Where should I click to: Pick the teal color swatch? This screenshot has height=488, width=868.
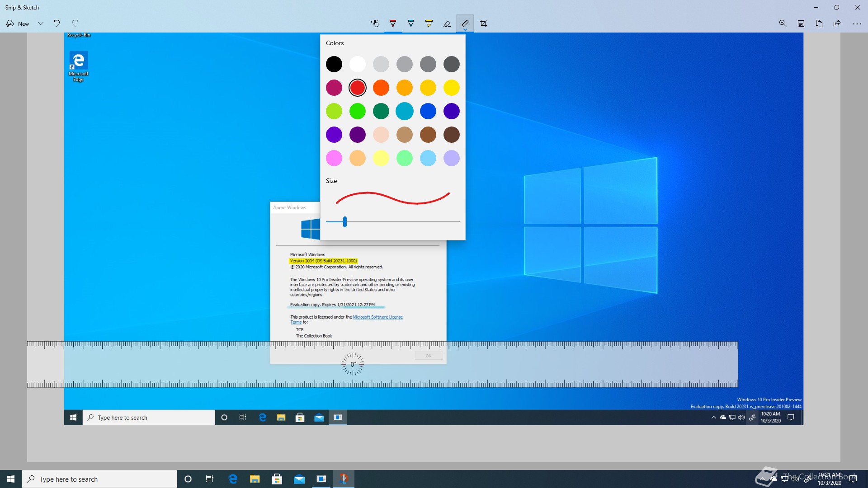(405, 111)
